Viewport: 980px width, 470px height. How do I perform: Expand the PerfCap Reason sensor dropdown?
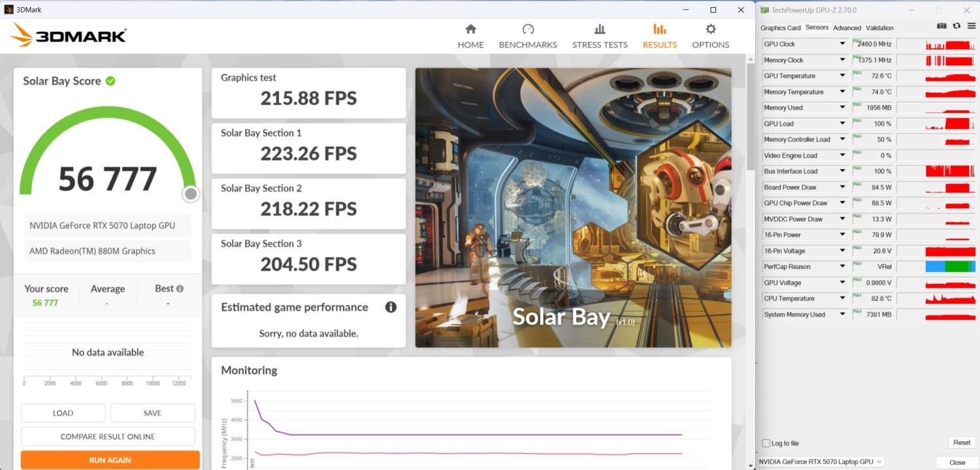pos(843,267)
